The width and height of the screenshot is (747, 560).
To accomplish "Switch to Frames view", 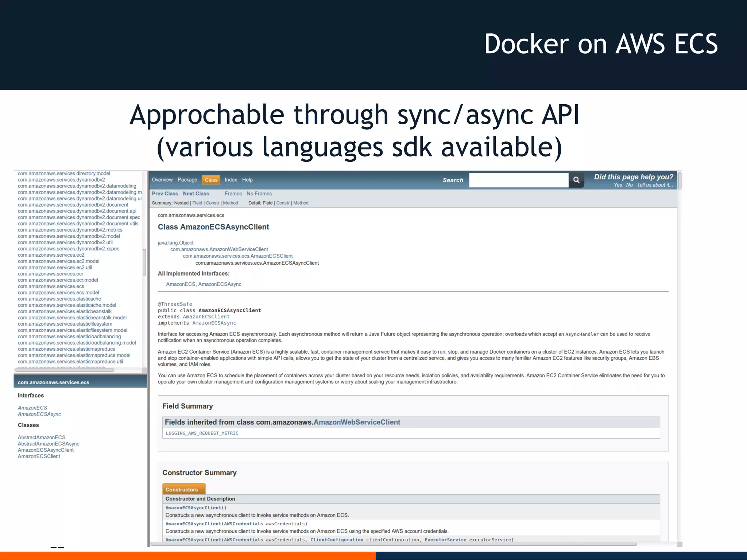I will point(233,194).
